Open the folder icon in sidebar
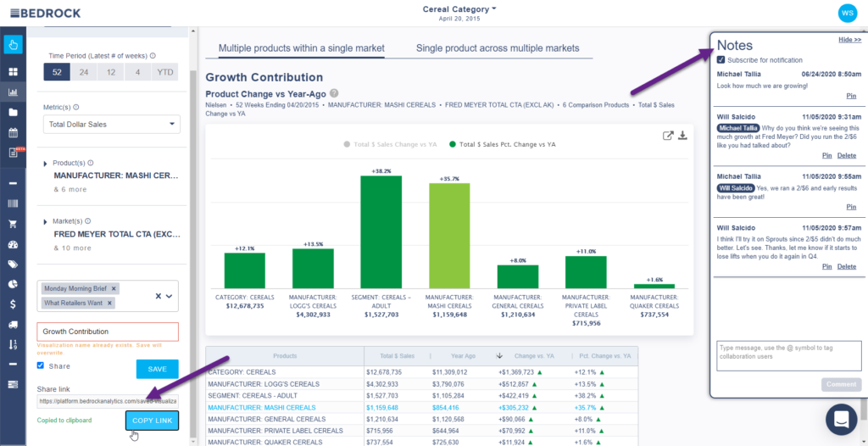This screenshot has height=446, width=868. click(x=13, y=113)
